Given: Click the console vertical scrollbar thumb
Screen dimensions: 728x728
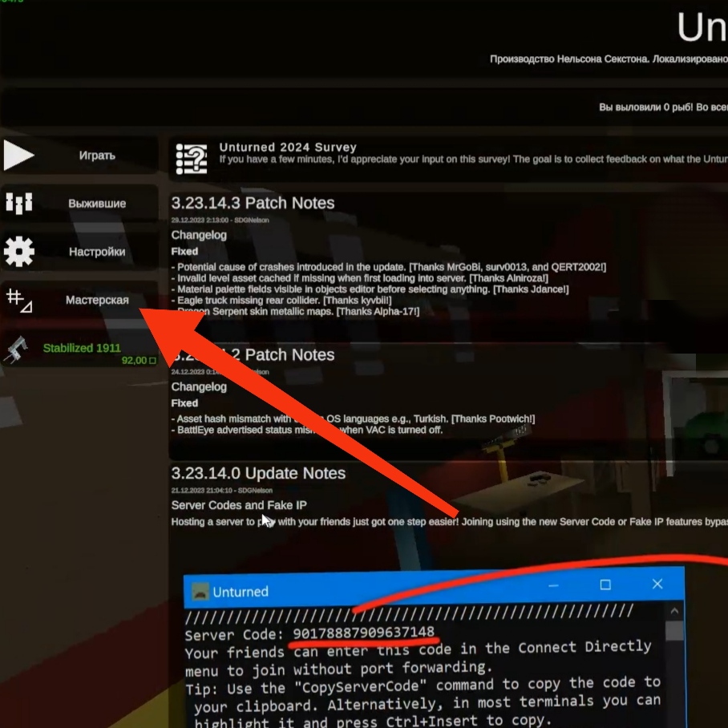Looking at the screenshot, I should 674,631.
